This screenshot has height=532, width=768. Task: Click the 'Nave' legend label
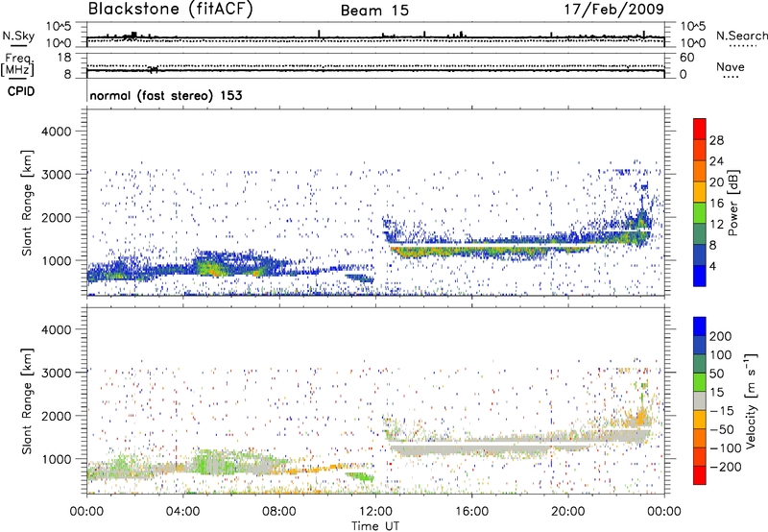(x=730, y=67)
